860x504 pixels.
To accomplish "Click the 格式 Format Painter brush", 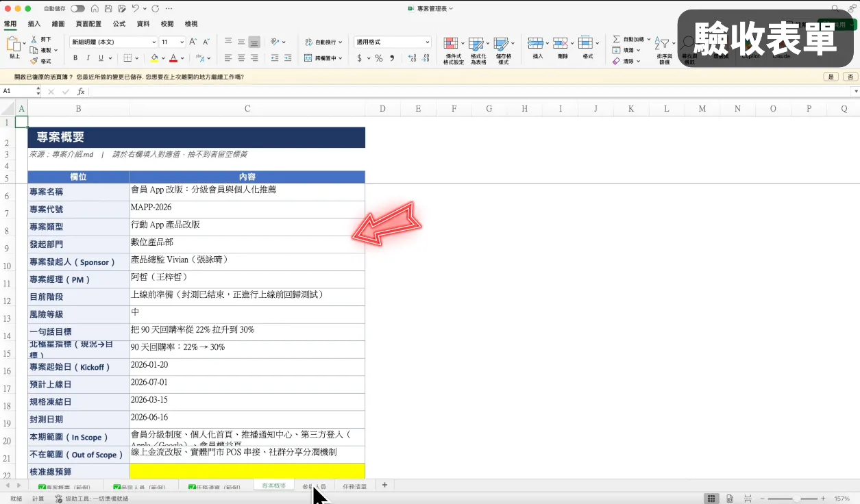I will coord(34,61).
